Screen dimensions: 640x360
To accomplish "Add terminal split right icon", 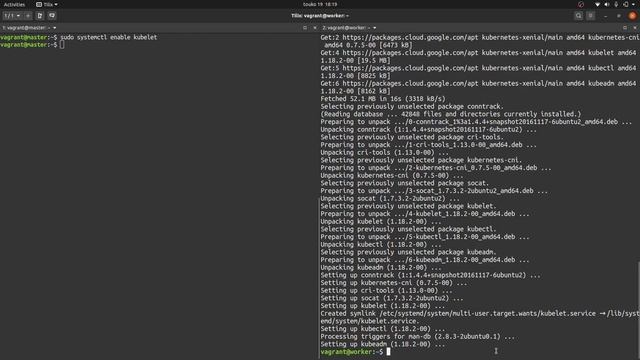I will tap(40, 16).
